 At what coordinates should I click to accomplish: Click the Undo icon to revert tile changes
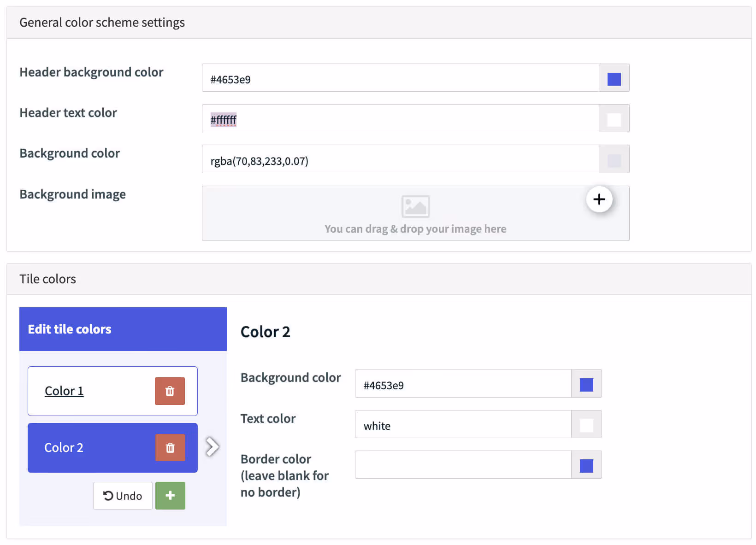click(108, 495)
